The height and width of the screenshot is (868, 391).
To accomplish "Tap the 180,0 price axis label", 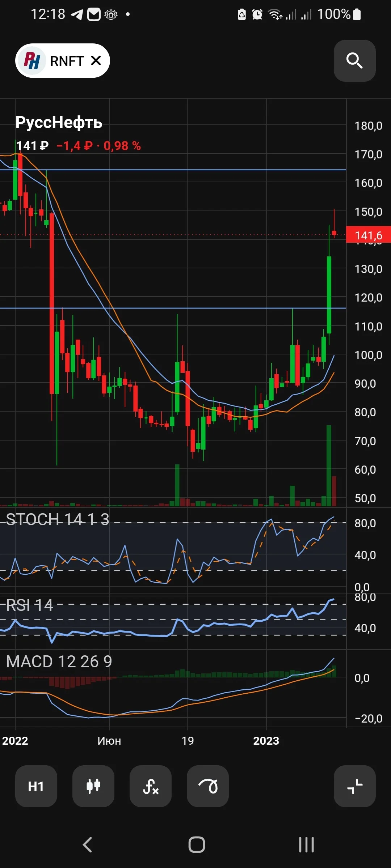I will (x=369, y=126).
